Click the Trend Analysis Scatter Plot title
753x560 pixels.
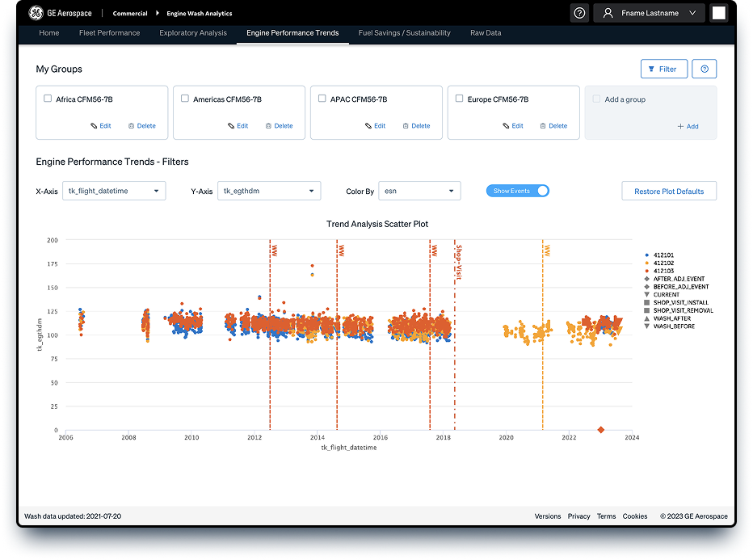click(377, 224)
